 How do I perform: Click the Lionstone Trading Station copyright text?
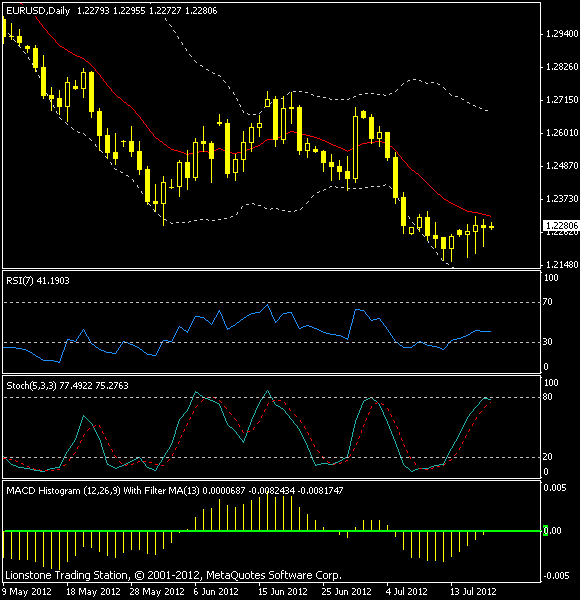point(173,575)
